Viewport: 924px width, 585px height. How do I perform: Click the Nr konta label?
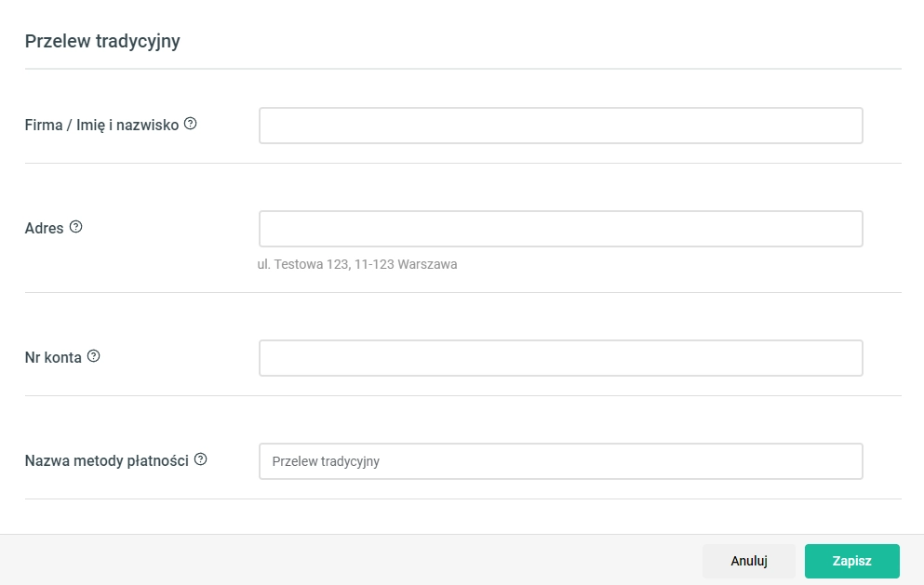coord(53,357)
